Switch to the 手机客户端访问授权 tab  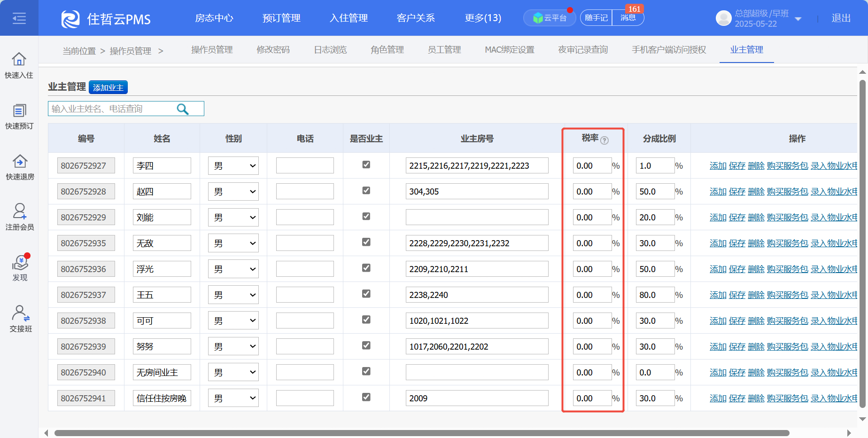tap(669, 49)
